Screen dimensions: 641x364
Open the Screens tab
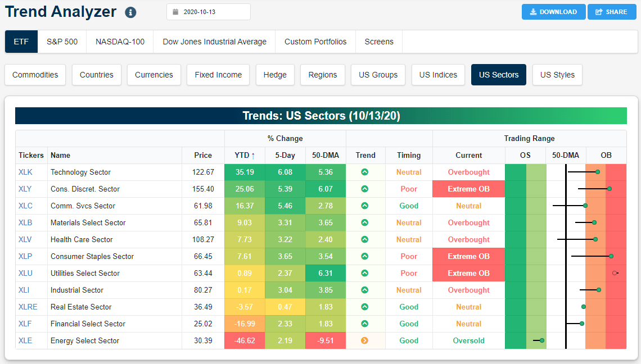pos(379,41)
